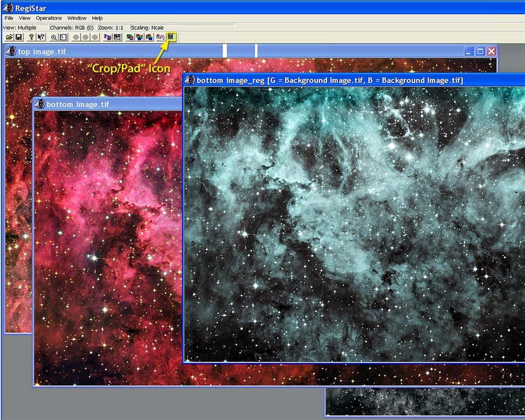Expand the Window menu

77,18
